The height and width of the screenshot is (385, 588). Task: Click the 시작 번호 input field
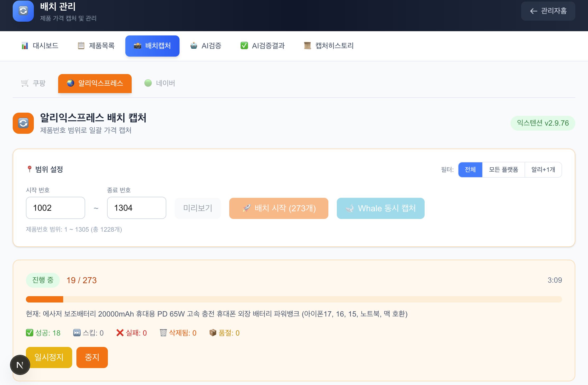(x=55, y=208)
